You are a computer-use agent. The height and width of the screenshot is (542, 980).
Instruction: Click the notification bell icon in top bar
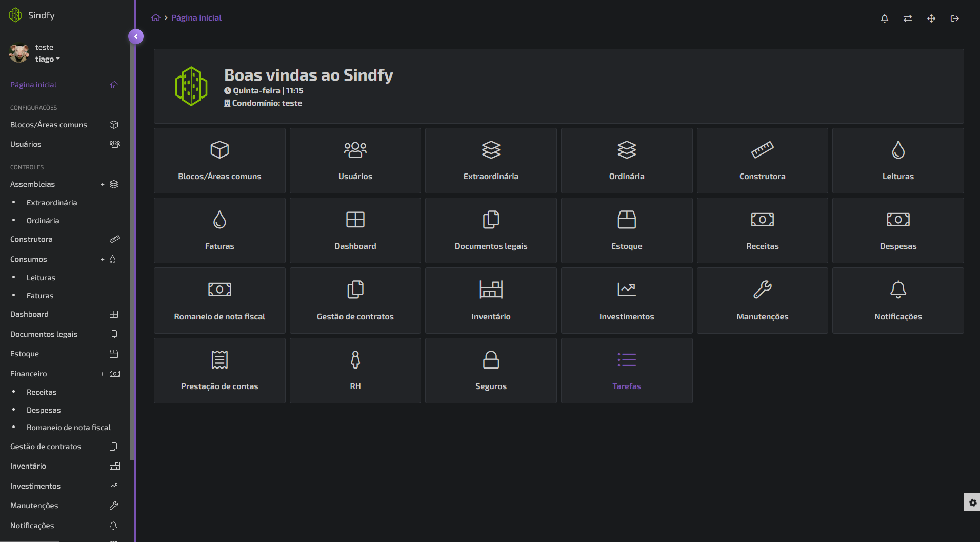pyautogui.click(x=884, y=18)
